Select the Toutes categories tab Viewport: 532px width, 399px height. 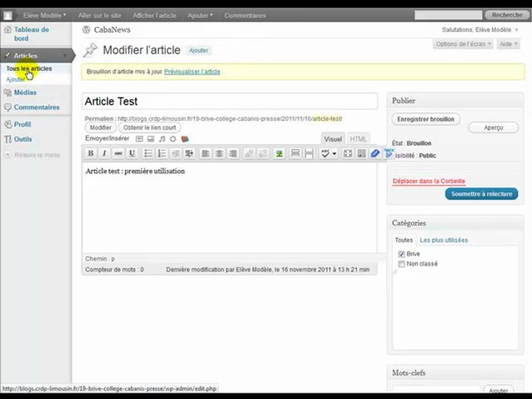coord(404,240)
